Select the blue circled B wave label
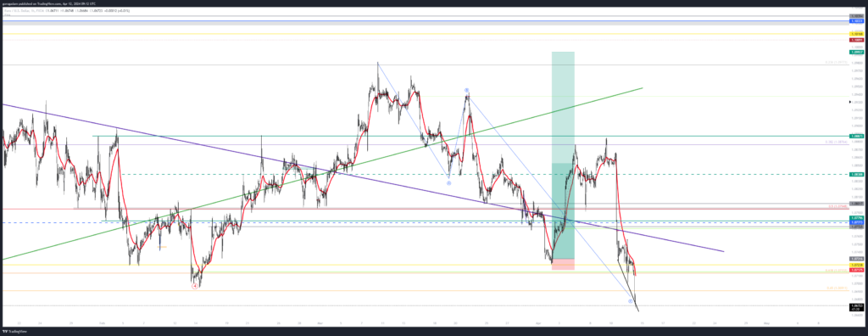Screen dimensions: 868x336 click(467, 90)
